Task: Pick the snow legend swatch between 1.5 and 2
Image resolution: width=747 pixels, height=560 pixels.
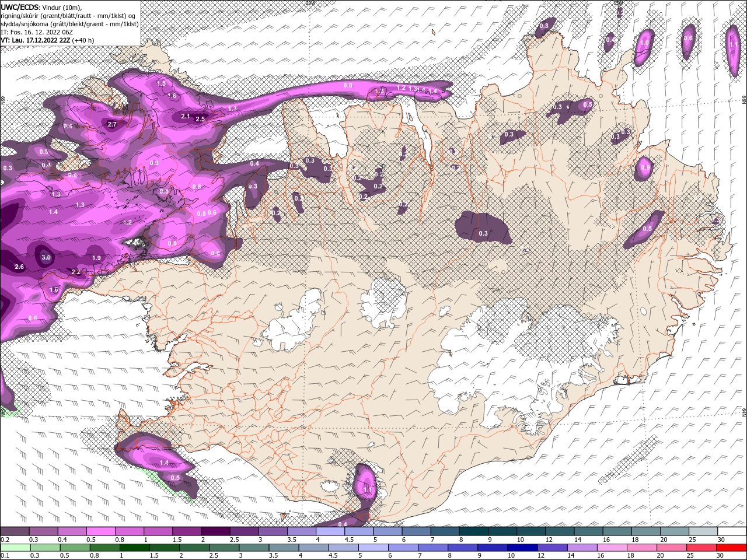Action: click(187, 531)
